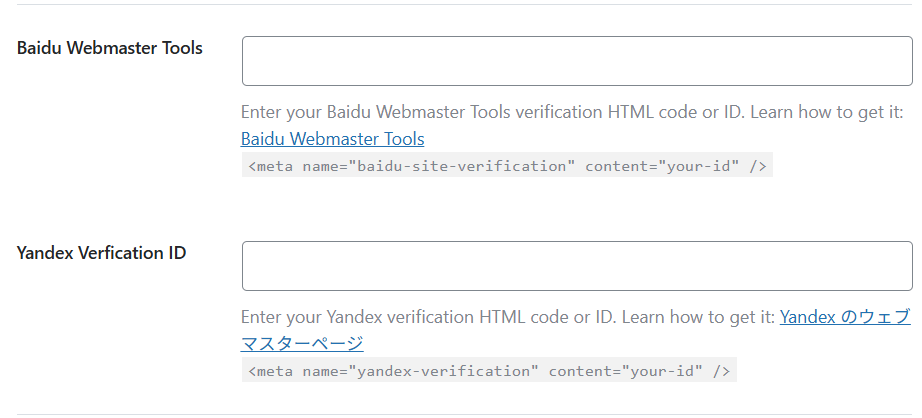Click the bold "Baidu Webmaster Tools" field label

[x=110, y=48]
